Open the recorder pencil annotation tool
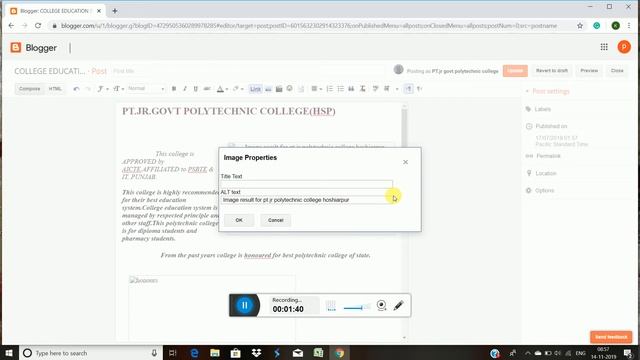The image size is (640, 360). click(x=399, y=305)
